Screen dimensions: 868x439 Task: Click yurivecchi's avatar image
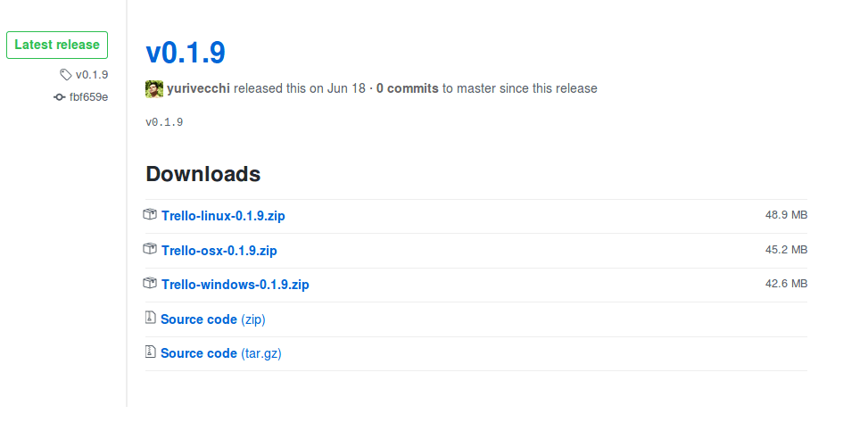click(154, 88)
